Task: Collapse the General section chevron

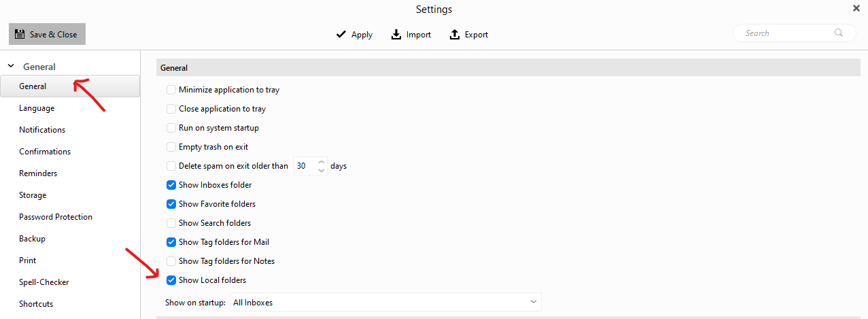Action: tap(11, 67)
